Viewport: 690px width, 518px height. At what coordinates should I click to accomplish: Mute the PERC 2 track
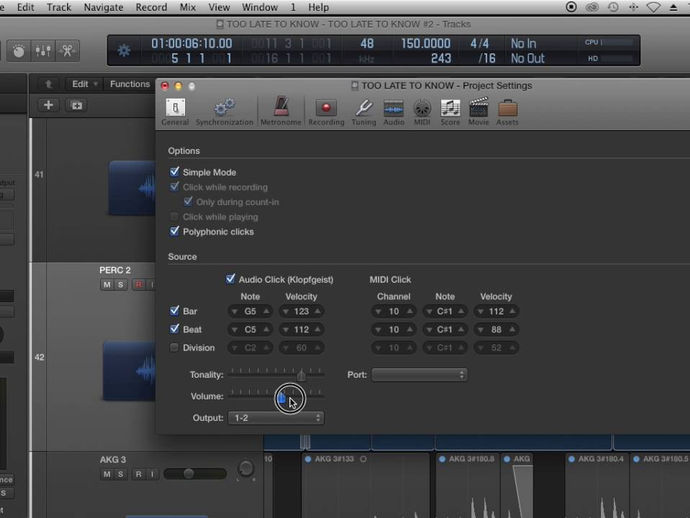107,285
